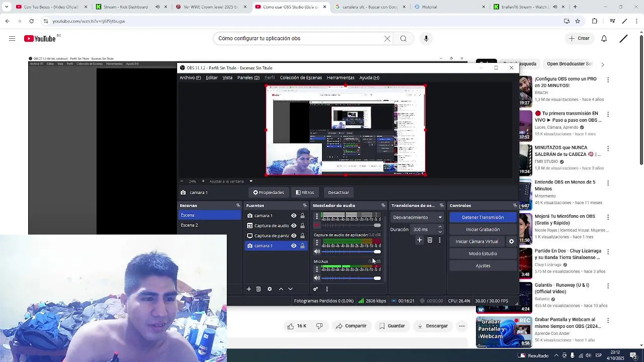644x362 pixels.
Task: Open video options for Configura OBS como un PRO
Action: [x=608, y=79]
